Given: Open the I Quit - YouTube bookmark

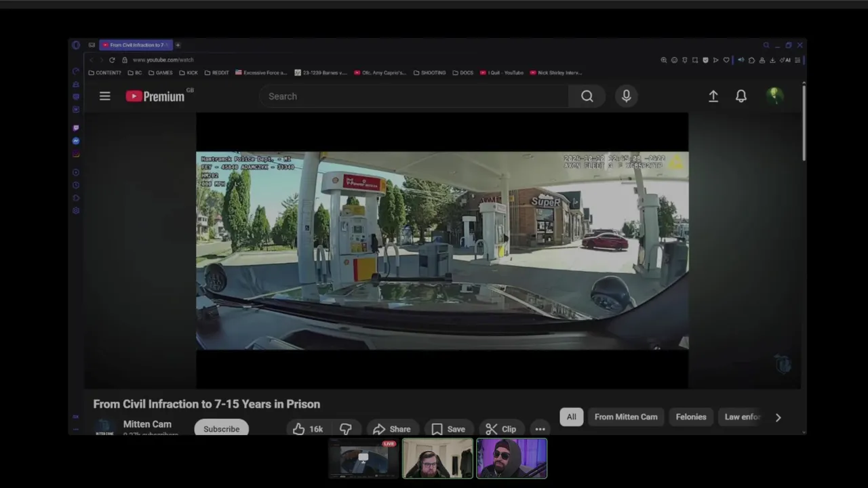Looking at the screenshot, I should tap(502, 73).
